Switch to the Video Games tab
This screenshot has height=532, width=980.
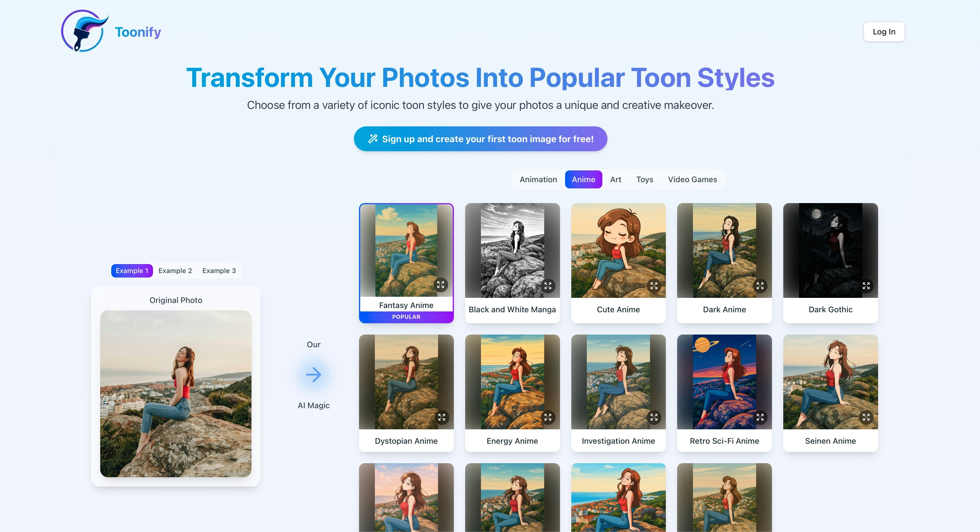[692, 179]
